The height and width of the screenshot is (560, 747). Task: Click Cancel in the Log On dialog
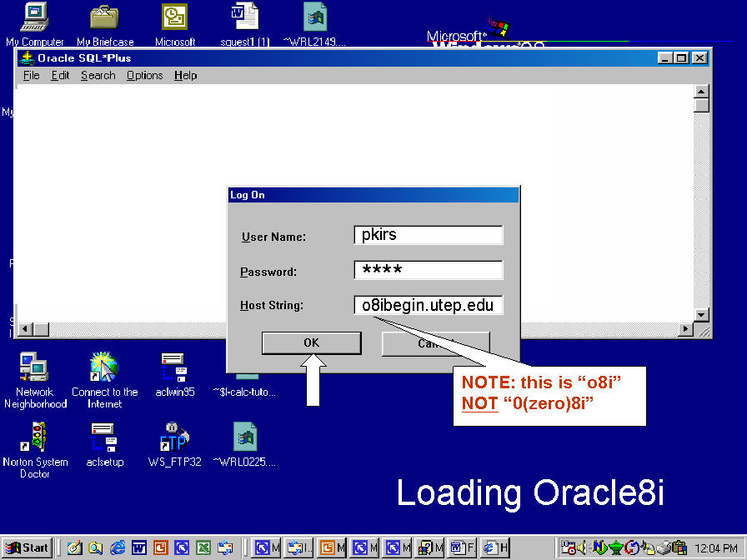click(435, 343)
